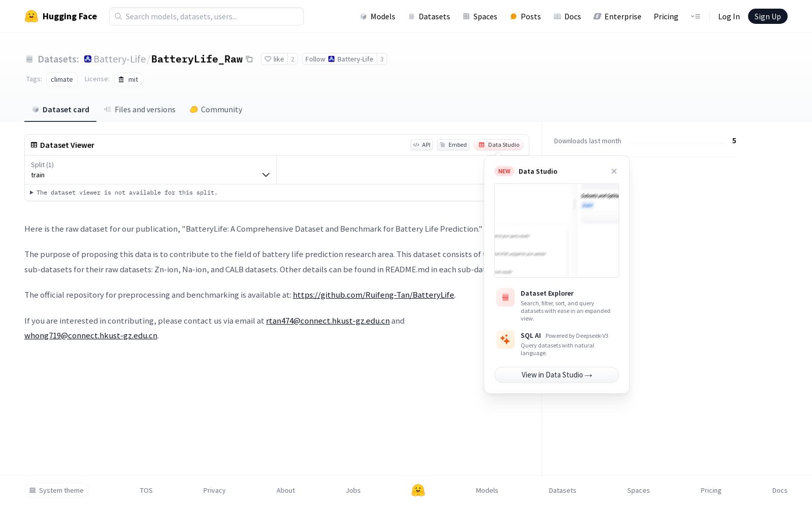This screenshot has height=508, width=812.
Task: Open the Jobs footer link
Action: coord(353,490)
